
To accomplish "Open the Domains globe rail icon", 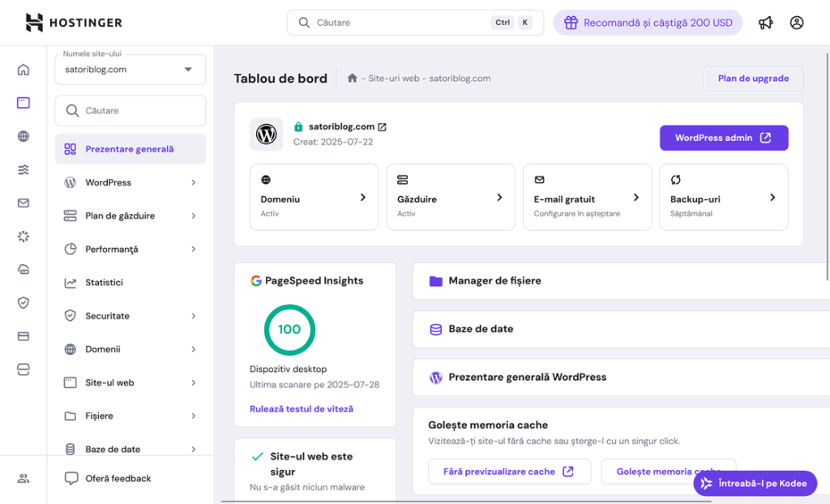I will pyautogui.click(x=24, y=136).
